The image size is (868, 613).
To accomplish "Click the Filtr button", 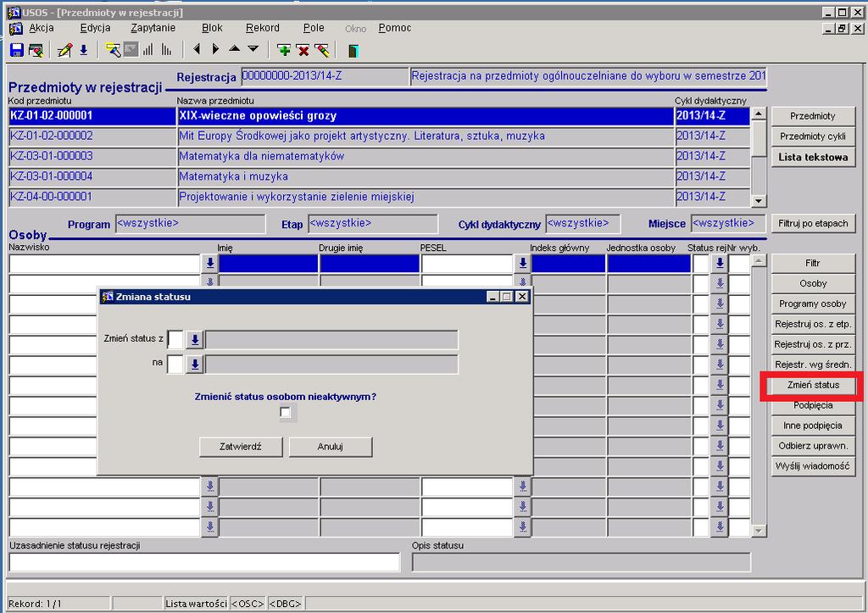I will [x=813, y=263].
